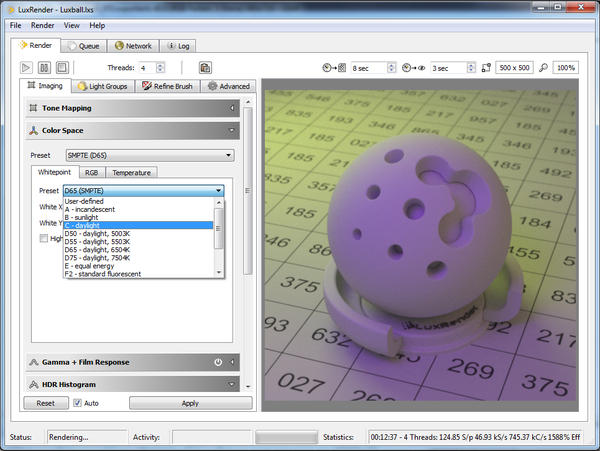Select B - sunlight option
The width and height of the screenshot is (600, 451).
[x=138, y=217]
